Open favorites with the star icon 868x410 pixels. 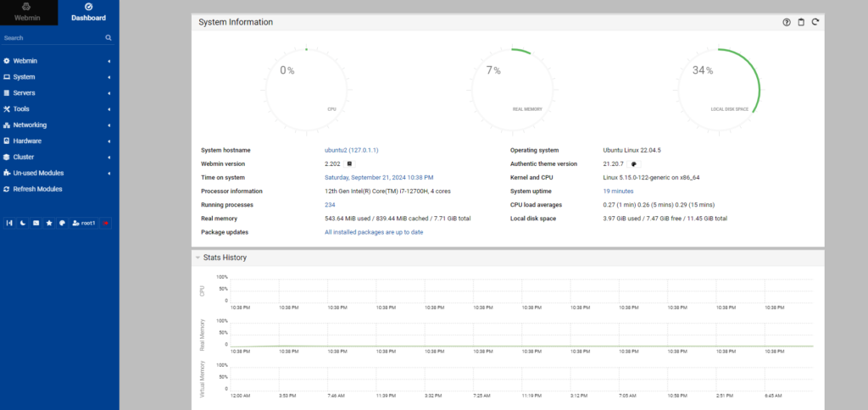coord(49,223)
